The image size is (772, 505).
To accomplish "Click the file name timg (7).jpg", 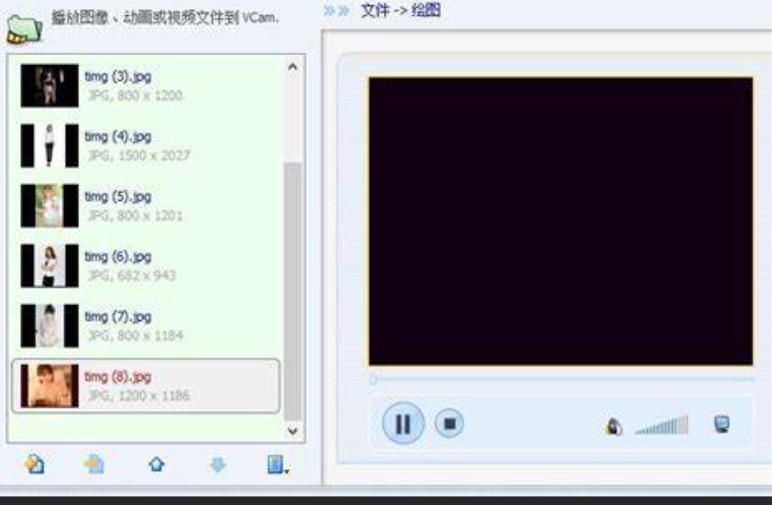I will click(x=118, y=317).
